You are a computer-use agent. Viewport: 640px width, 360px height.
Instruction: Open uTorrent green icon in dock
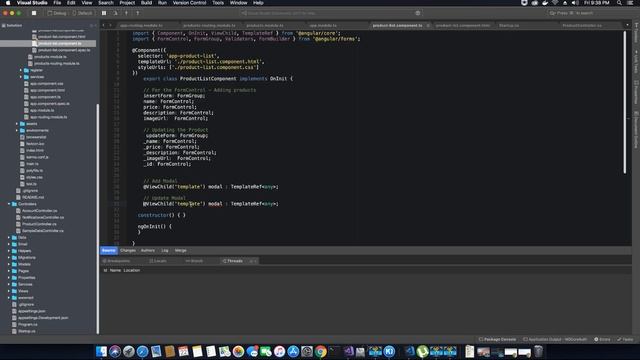422,351
